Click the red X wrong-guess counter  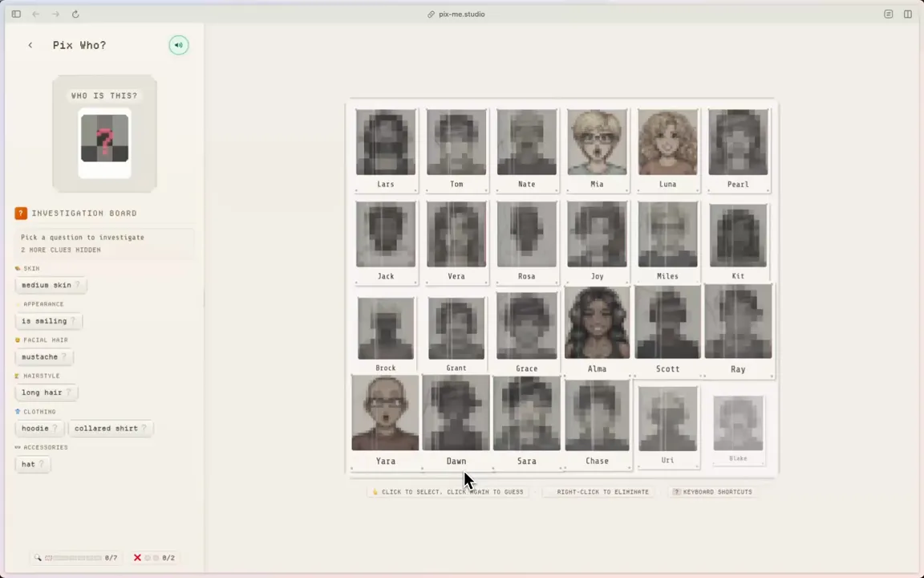coord(137,557)
